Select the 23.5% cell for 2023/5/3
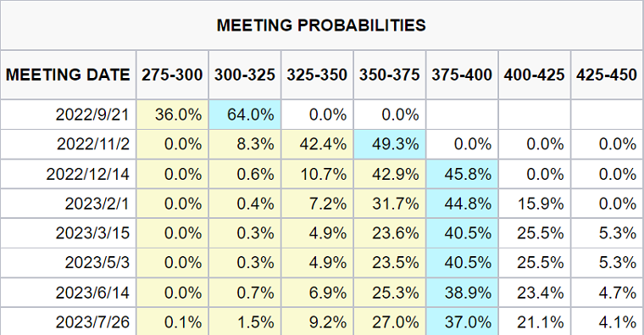Screen dimensions: 644x335 (x=389, y=263)
